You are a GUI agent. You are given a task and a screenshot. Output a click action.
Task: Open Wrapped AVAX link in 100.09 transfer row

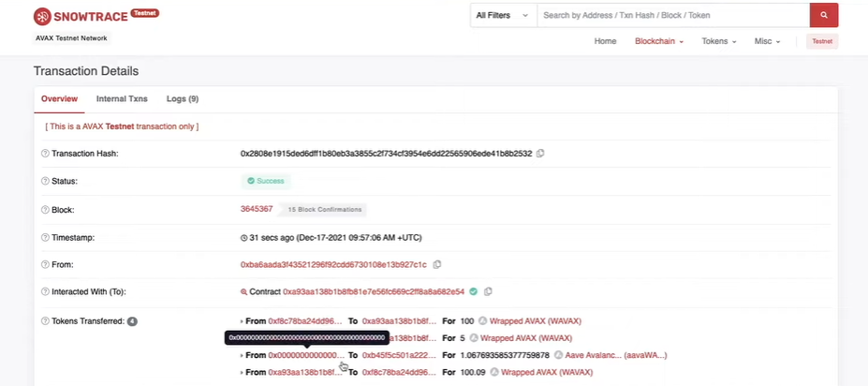pyautogui.click(x=547, y=372)
